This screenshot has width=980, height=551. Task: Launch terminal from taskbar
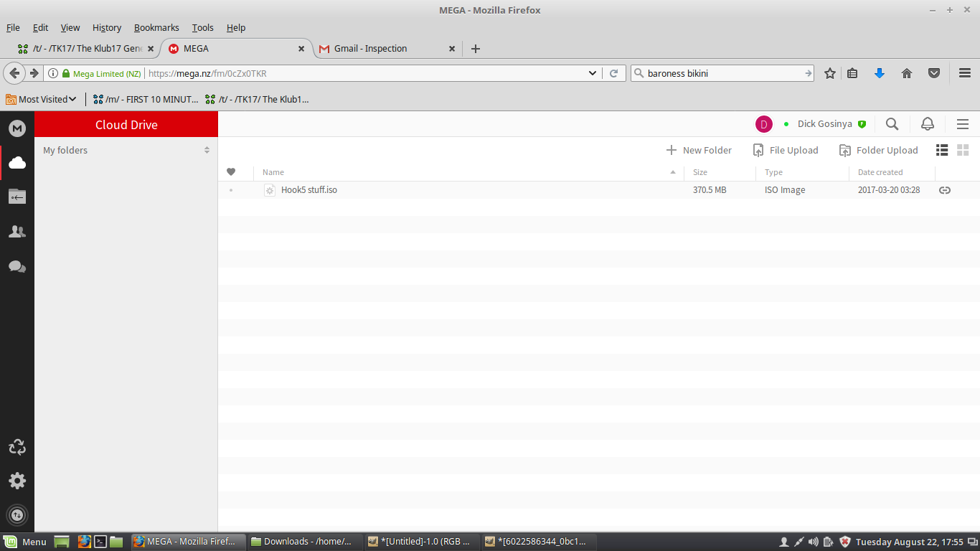pyautogui.click(x=101, y=542)
